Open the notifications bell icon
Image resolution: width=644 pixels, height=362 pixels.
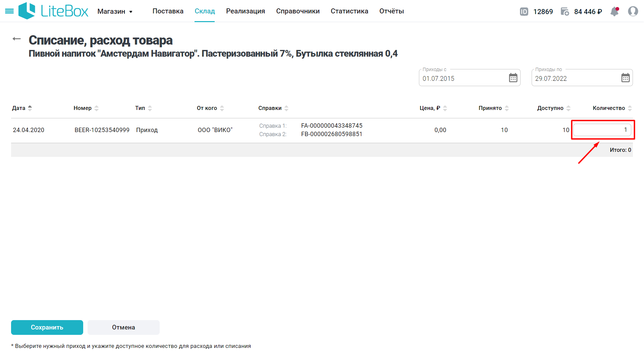[x=614, y=11]
